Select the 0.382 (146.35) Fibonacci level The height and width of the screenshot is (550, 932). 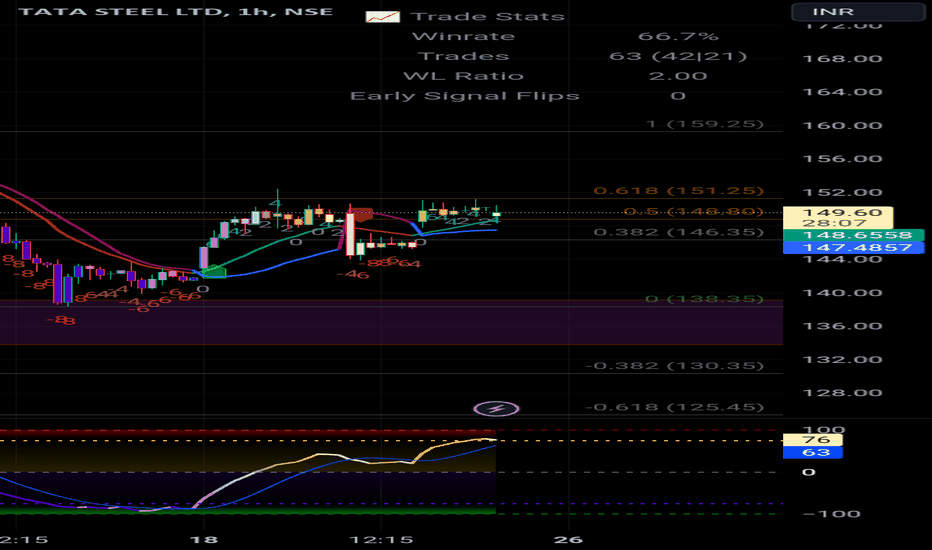click(x=679, y=232)
